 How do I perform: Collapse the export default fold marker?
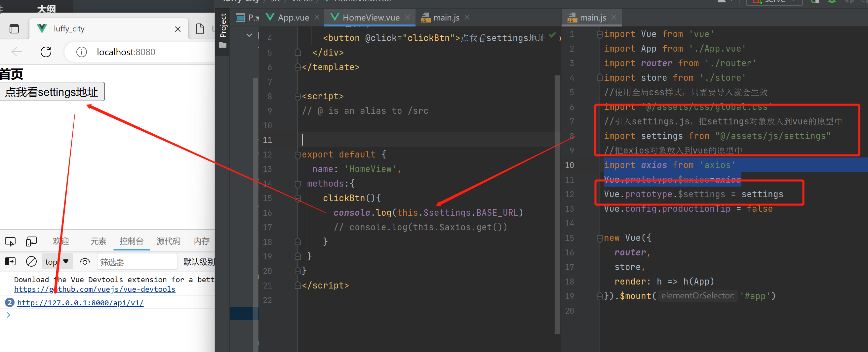tap(297, 155)
